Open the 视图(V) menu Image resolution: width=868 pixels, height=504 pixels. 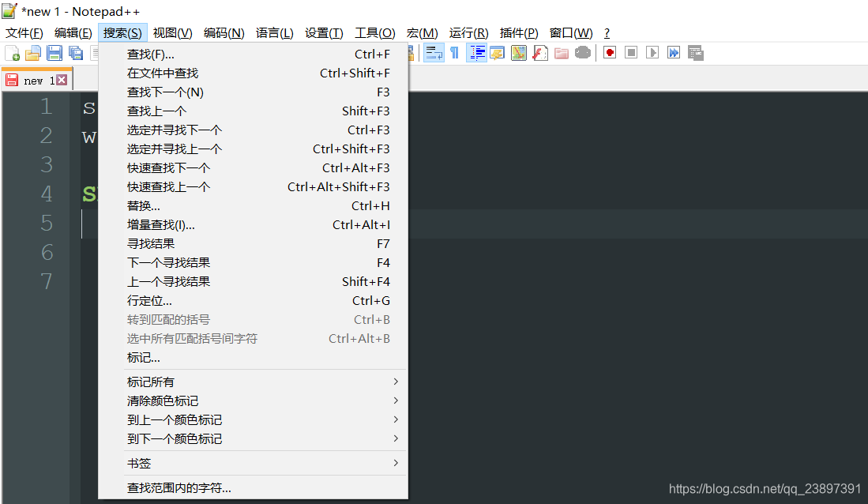173,33
